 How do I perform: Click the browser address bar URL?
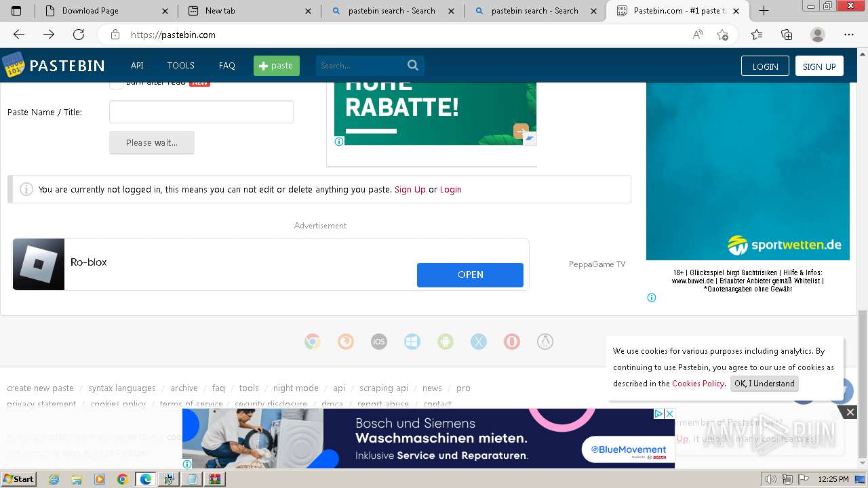pos(173,35)
